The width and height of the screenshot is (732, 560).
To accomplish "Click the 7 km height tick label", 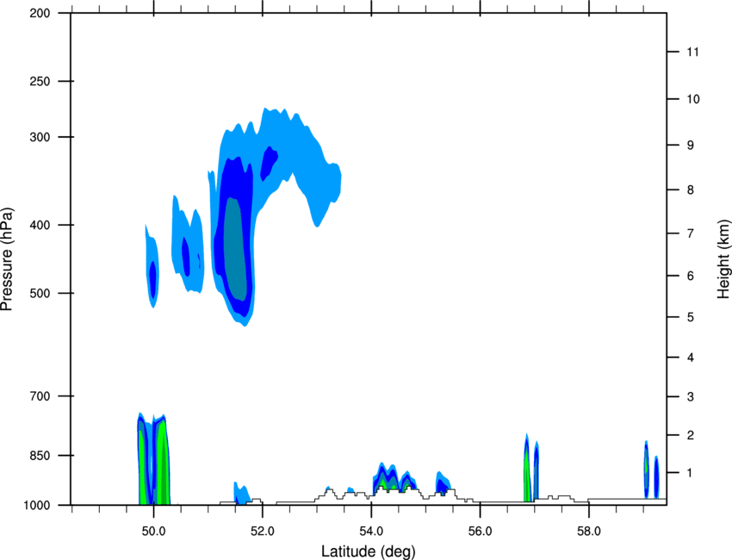I will point(691,233).
